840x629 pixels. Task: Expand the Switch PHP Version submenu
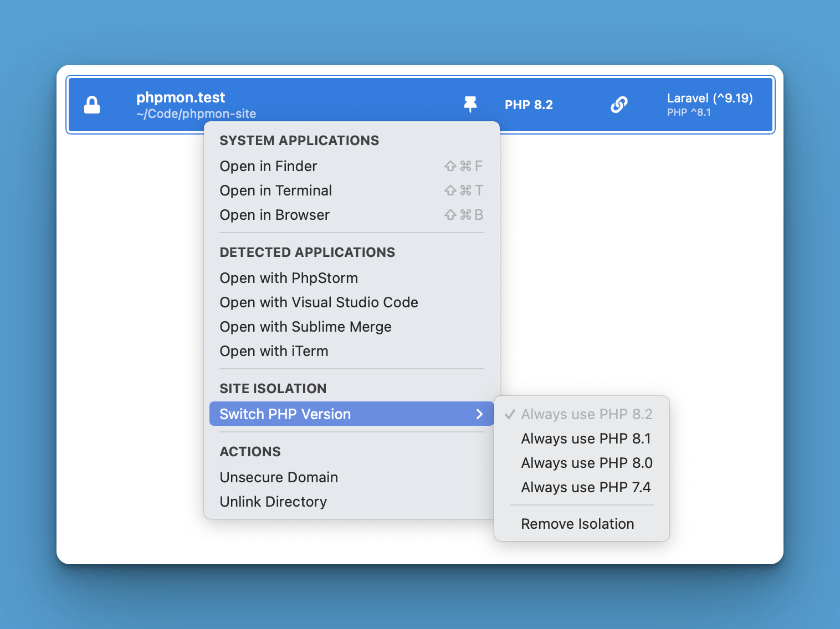352,414
